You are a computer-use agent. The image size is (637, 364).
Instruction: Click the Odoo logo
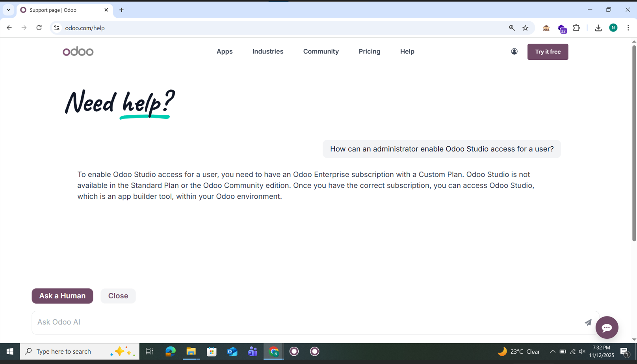tap(78, 52)
